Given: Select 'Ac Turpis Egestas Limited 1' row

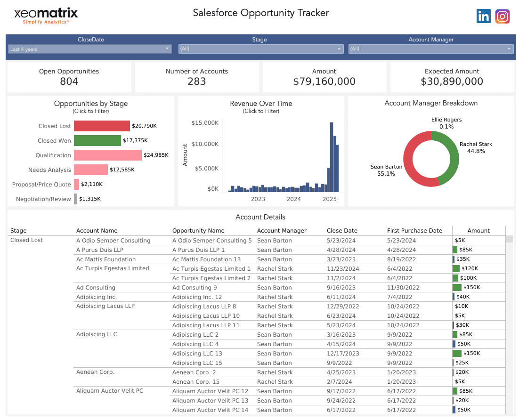Looking at the screenshot, I should (x=211, y=269).
